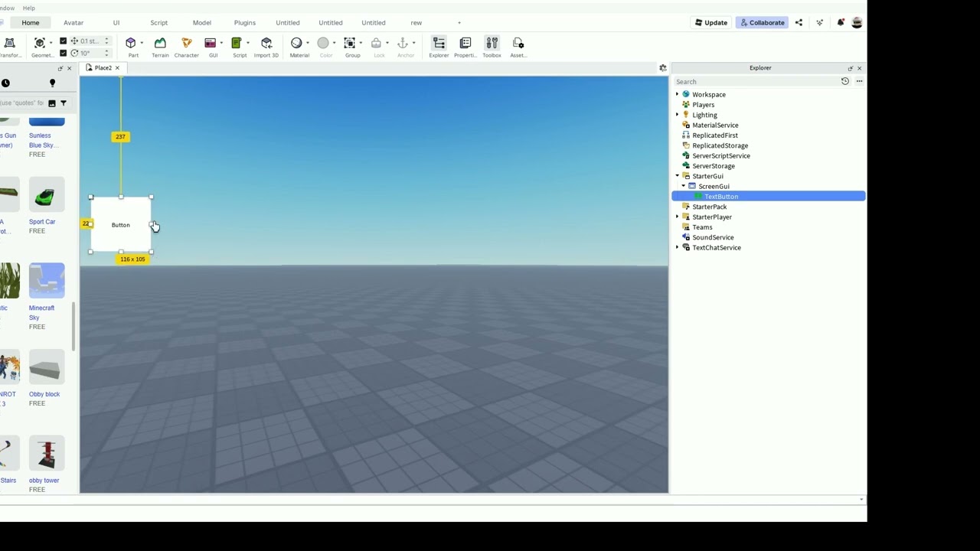
Task: Expand the StarterPlayer tree node
Action: click(x=678, y=217)
